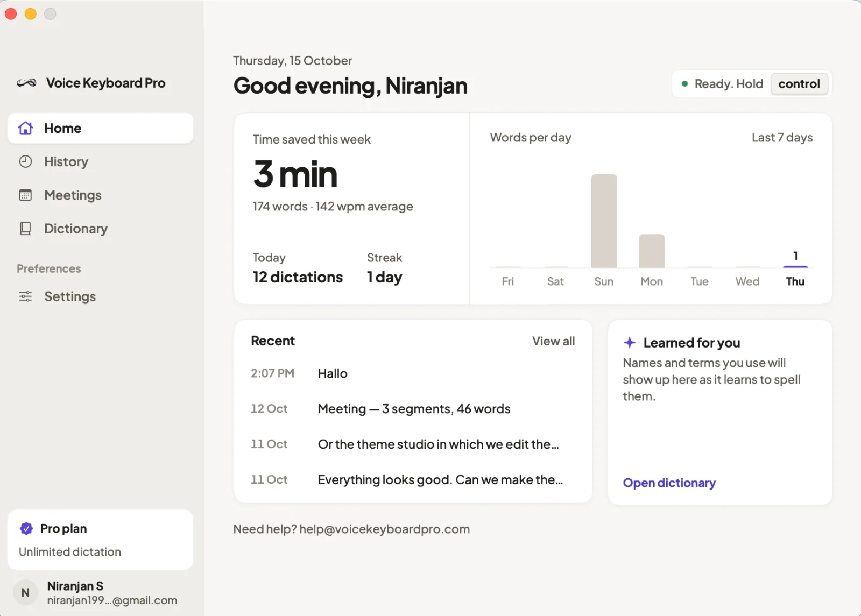The height and width of the screenshot is (616, 861).
Task: Click the 174 words · 142 wpm average text
Action: pos(333,207)
